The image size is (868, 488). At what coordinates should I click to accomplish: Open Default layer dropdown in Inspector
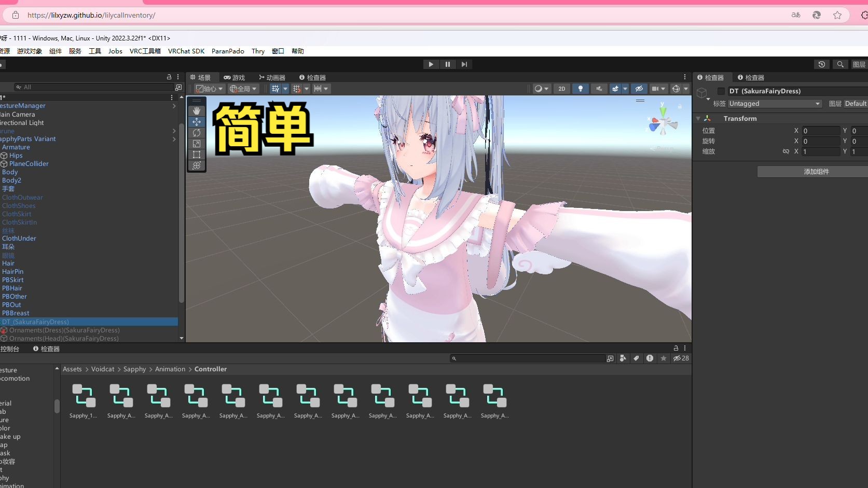coord(856,104)
